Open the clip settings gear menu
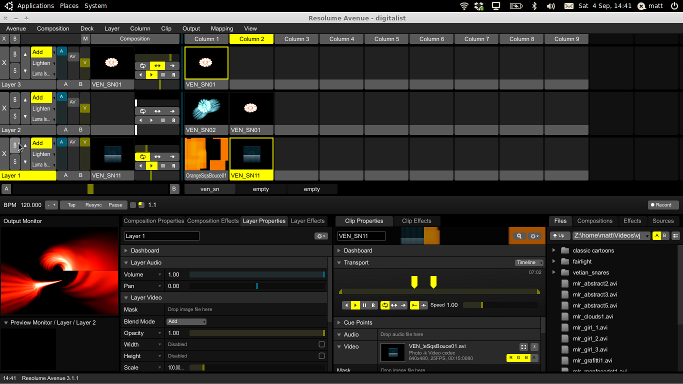This screenshot has height=384, width=683. tap(534, 236)
